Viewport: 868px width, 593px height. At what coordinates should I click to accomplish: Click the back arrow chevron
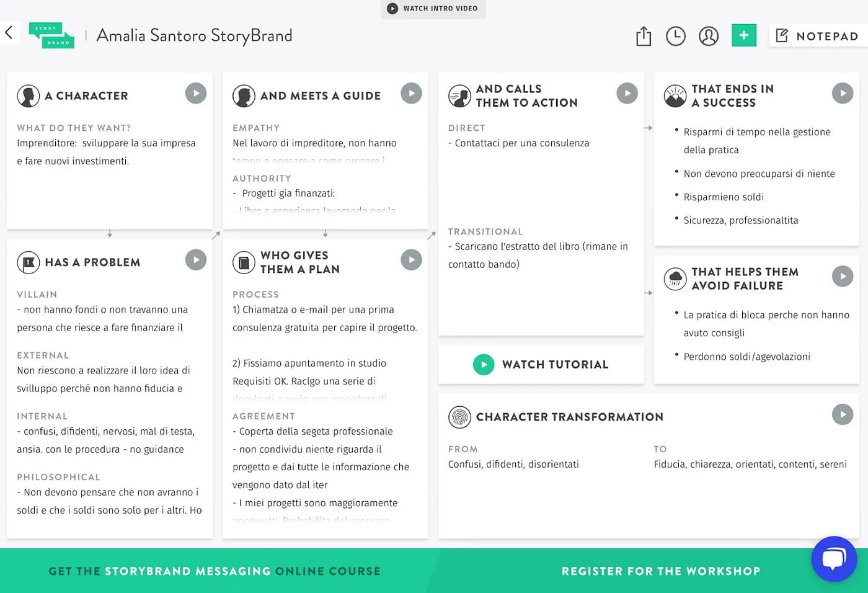tap(9, 33)
